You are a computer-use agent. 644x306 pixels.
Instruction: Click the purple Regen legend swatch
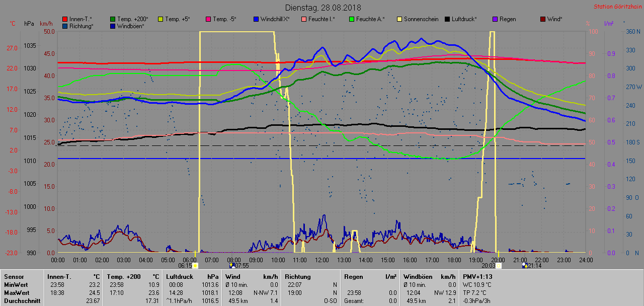pyautogui.click(x=495, y=19)
